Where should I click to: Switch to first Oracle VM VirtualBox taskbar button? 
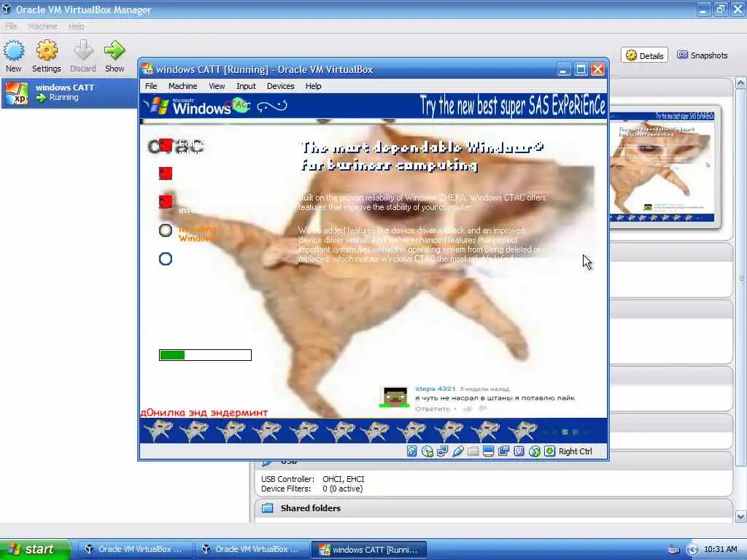[x=134, y=550]
